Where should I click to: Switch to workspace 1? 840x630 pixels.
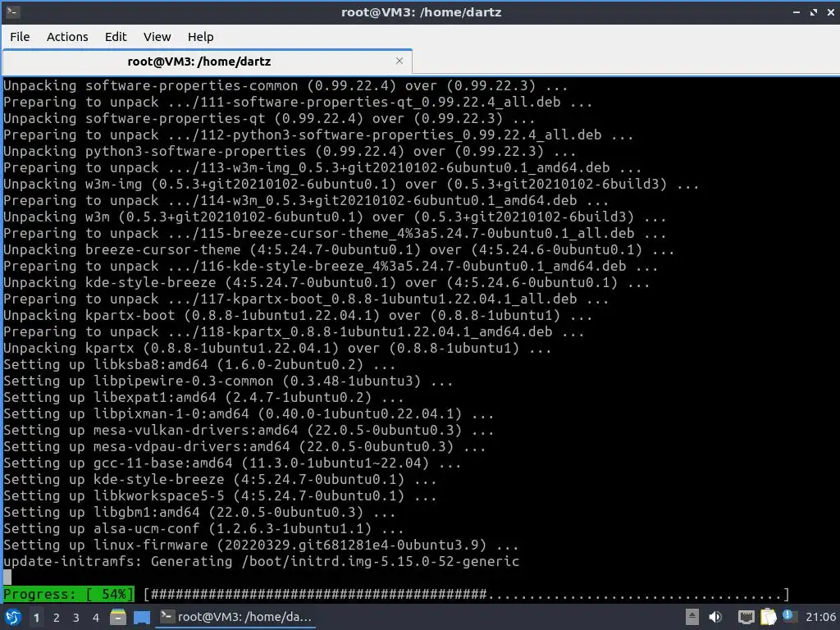pyautogui.click(x=36, y=618)
